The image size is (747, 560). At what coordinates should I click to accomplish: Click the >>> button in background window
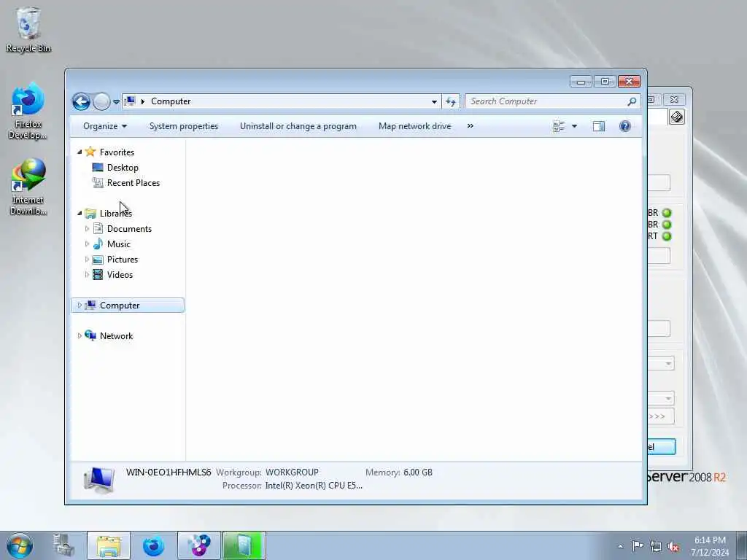click(660, 416)
